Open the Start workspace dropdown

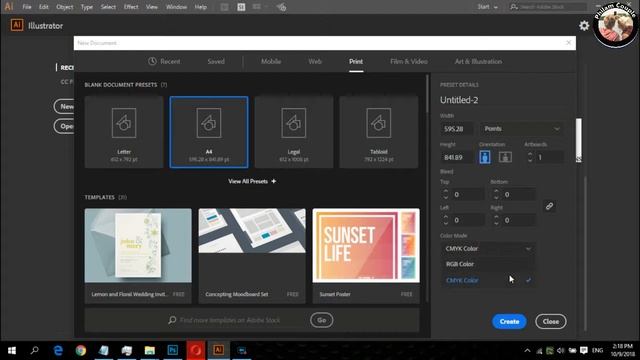pos(488,7)
